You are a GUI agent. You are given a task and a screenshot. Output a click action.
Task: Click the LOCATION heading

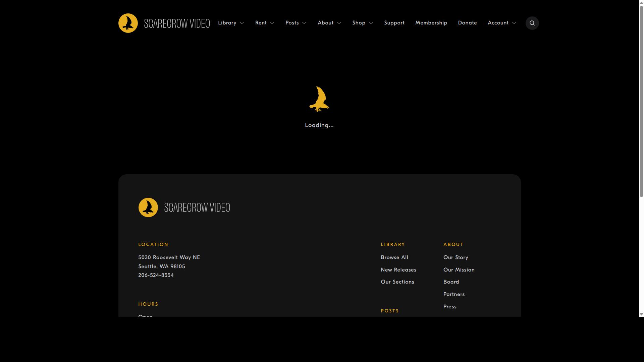(x=153, y=244)
